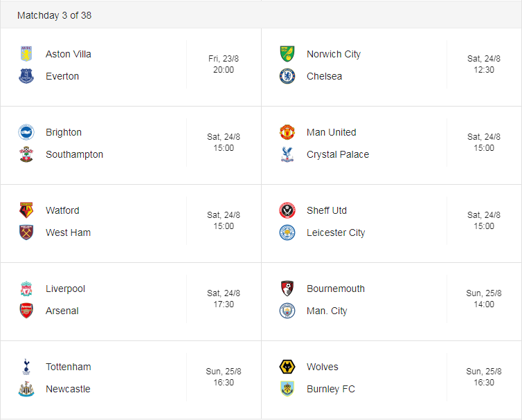Open the Man. City team link
522x420 pixels.
[327, 311]
